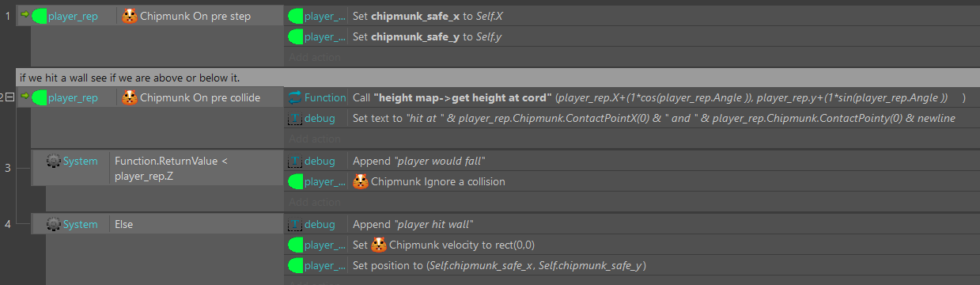The width and height of the screenshot is (980, 285).
Task: Click 'Add action' link under event 1
Action: [315, 57]
